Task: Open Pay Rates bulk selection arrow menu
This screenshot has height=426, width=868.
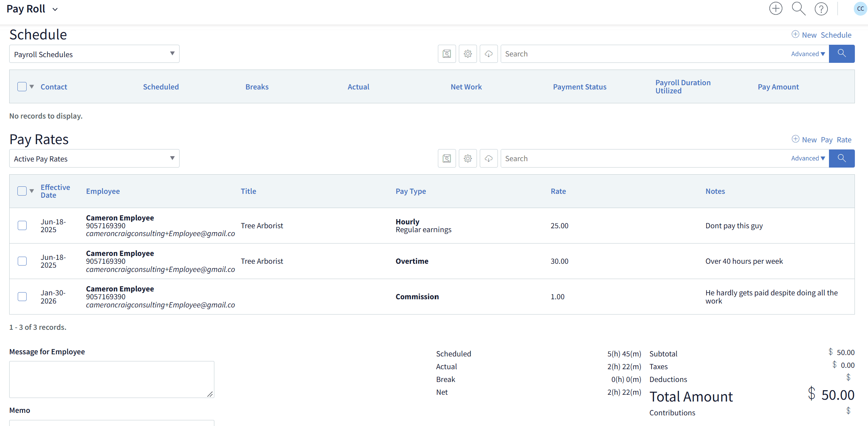Action: (32, 191)
